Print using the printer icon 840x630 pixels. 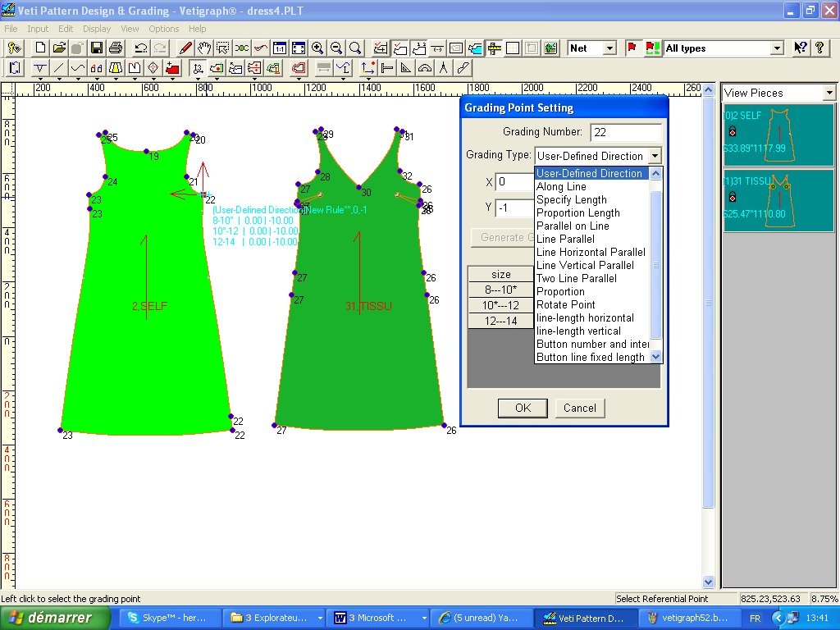click(x=115, y=48)
